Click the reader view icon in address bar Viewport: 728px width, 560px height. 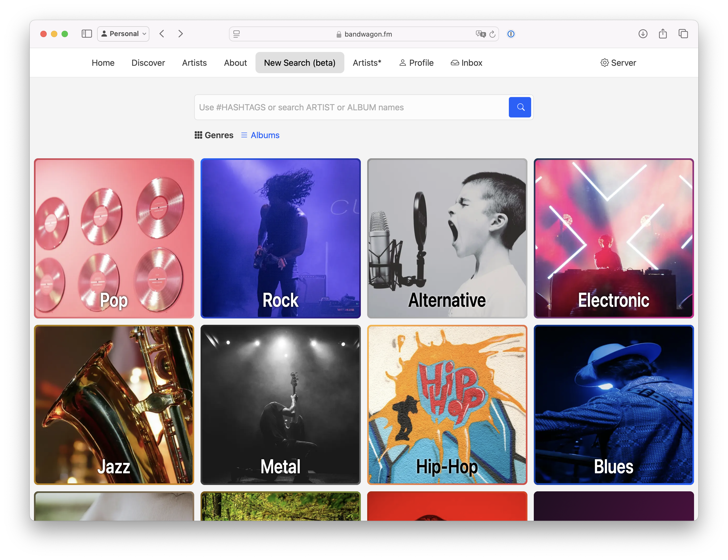click(x=236, y=34)
